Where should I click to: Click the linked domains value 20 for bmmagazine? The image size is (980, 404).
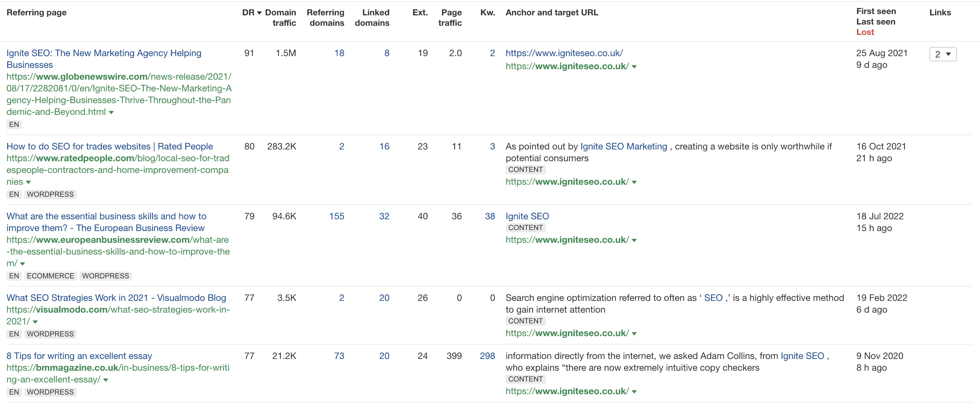[x=384, y=356]
